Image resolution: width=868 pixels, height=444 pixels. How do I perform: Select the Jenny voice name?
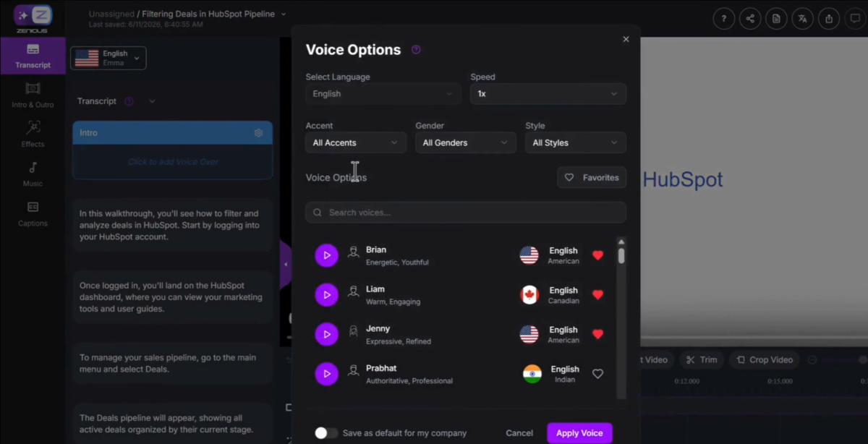378,328
